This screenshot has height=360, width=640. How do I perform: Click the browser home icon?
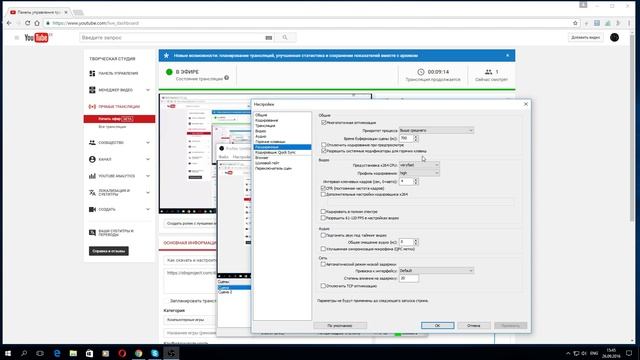click(37, 23)
